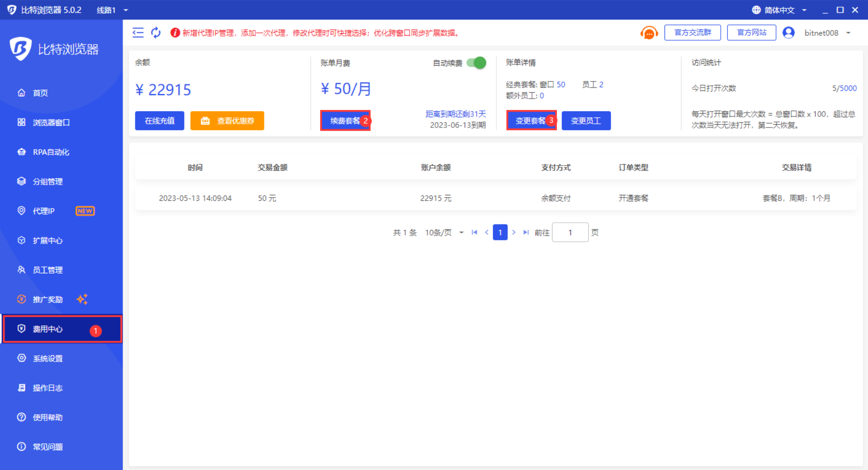Open the 官方交流群 button
The width and height of the screenshot is (868, 470).
coord(692,33)
